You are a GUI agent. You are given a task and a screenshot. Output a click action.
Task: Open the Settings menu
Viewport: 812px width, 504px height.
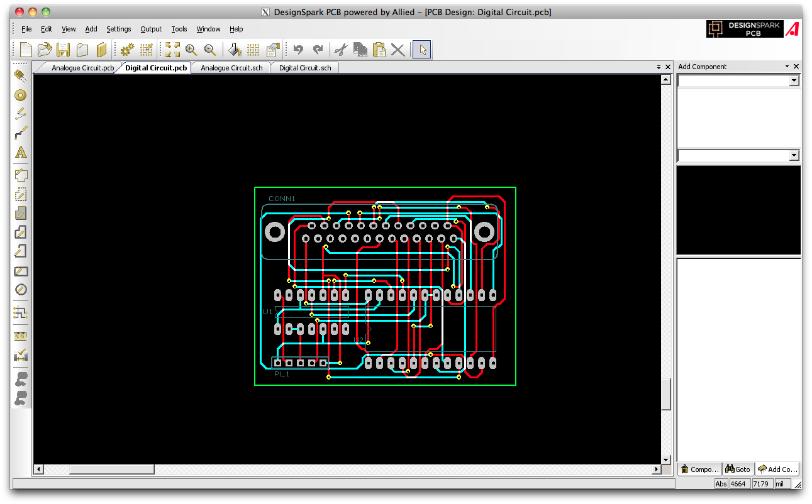(119, 29)
